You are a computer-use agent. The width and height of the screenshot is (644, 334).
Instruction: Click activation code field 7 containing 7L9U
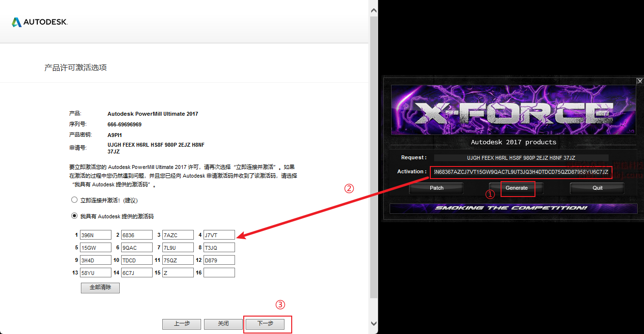pos(178,247)
